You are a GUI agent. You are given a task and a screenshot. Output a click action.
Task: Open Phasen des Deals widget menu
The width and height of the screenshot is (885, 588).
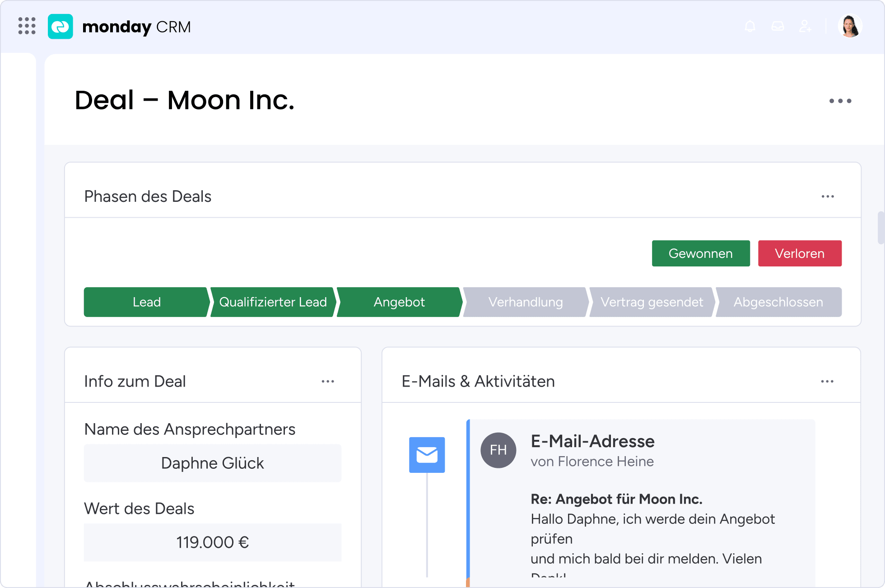pyautogui.click(x=828, y=196)
